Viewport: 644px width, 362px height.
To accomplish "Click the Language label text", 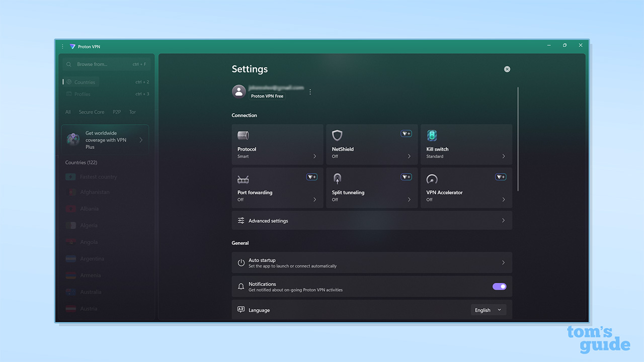I will (259, 310).
